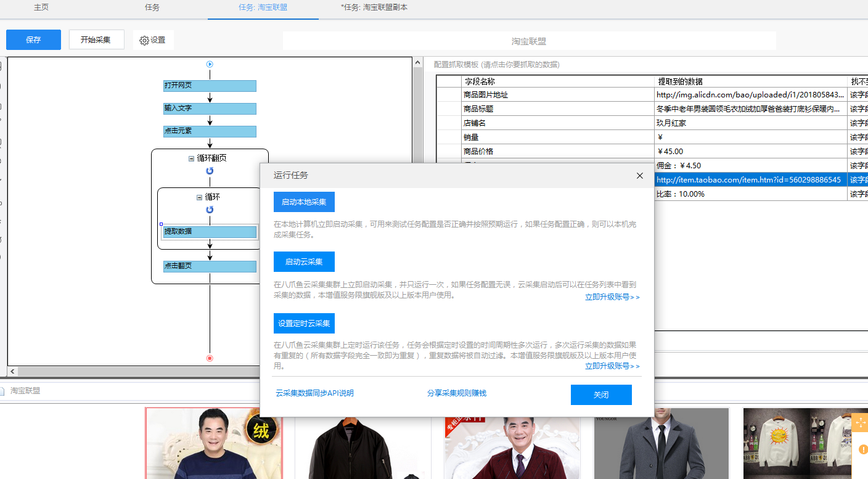Image resolution: width=868 pixels, height=479 pixels.
Task: Click the workflow horizontal scrollbar left arrow
Action: click(12, 371)
